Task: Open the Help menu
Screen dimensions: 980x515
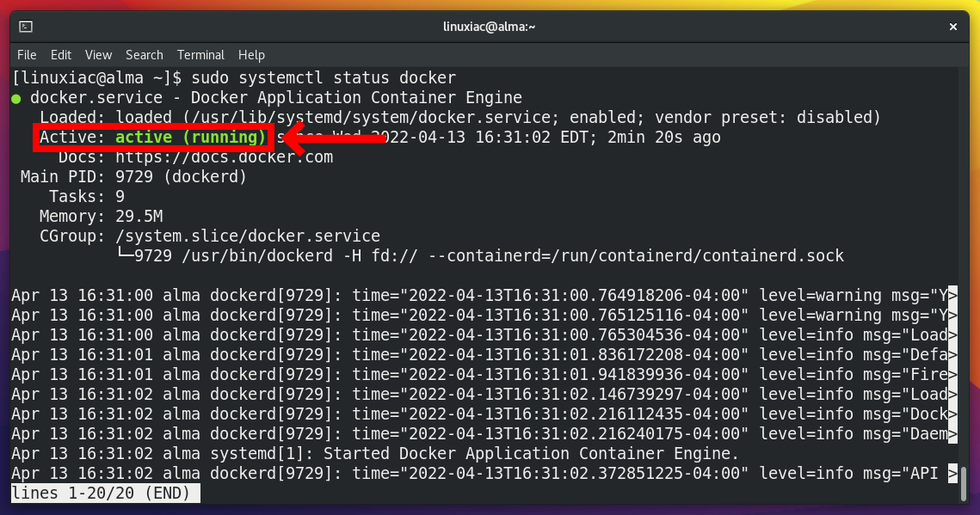Action: pyautogui.click(x=251, y=55)
